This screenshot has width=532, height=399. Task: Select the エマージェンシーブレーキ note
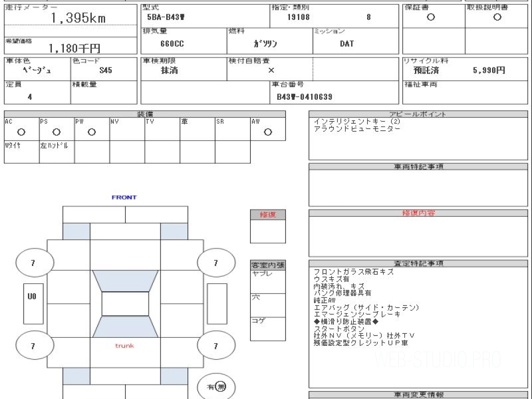[357, 314]
